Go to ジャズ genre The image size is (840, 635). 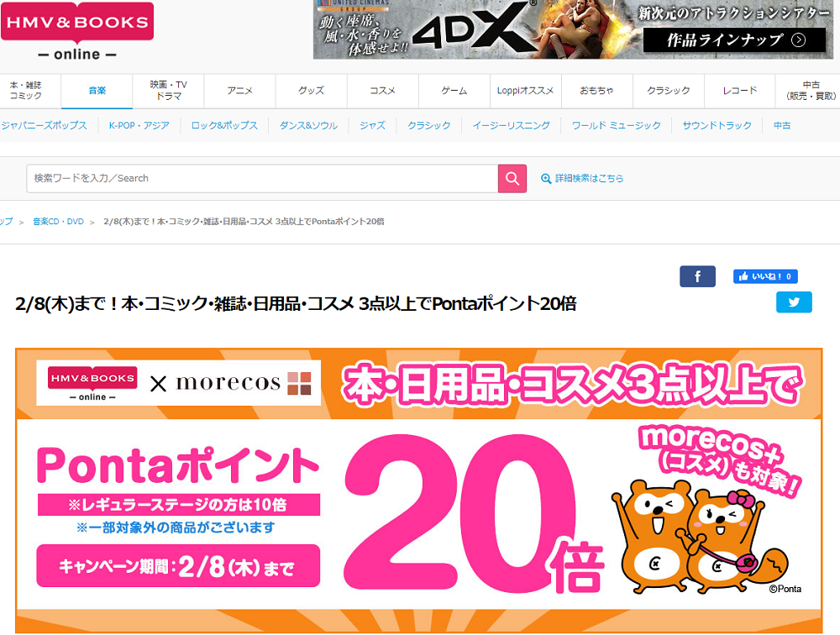pyautogui.click(x=372, y=125)
